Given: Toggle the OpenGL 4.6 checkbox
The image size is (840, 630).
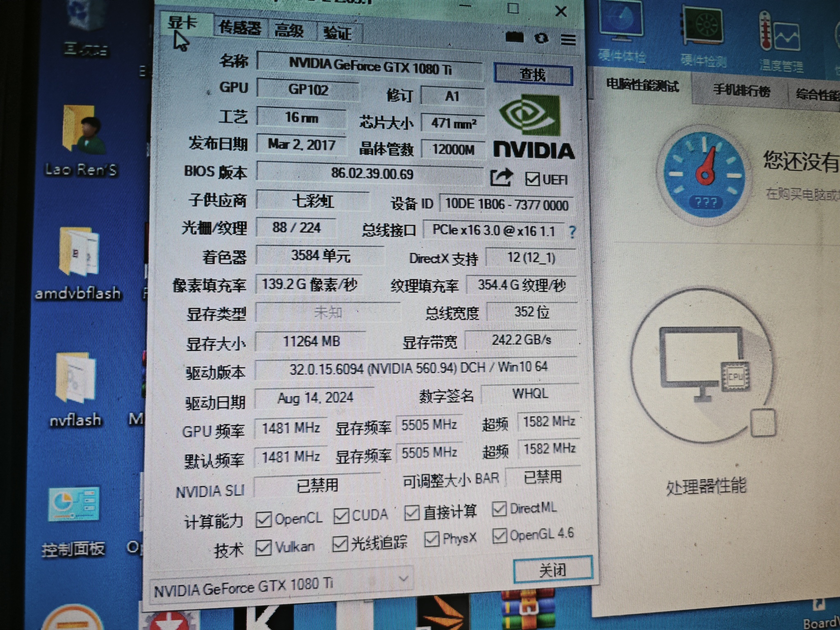Looking at the screenshot, I should (x=499, y=536).
